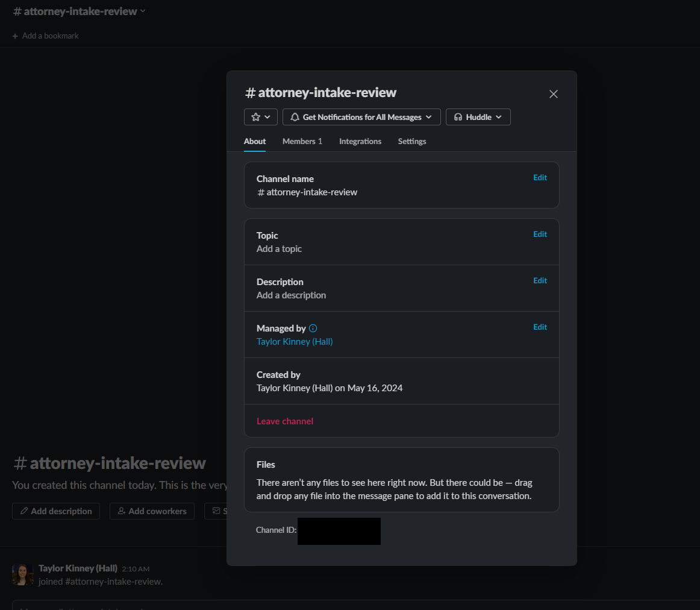Click the plus icon to add a bookmark

coord(14,36)
